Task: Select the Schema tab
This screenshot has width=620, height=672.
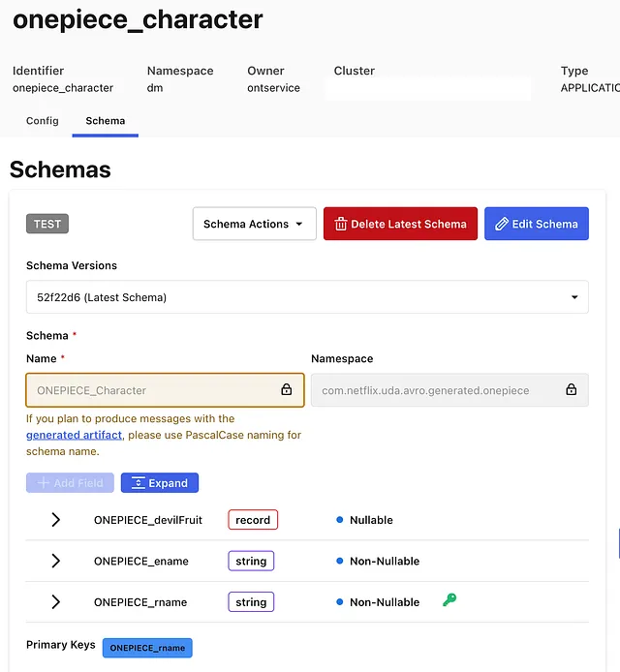Action: click(105, 121)
